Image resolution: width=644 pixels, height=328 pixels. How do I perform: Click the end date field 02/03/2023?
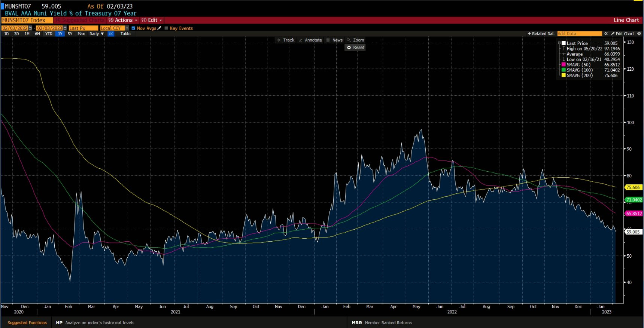coord(49,28)
